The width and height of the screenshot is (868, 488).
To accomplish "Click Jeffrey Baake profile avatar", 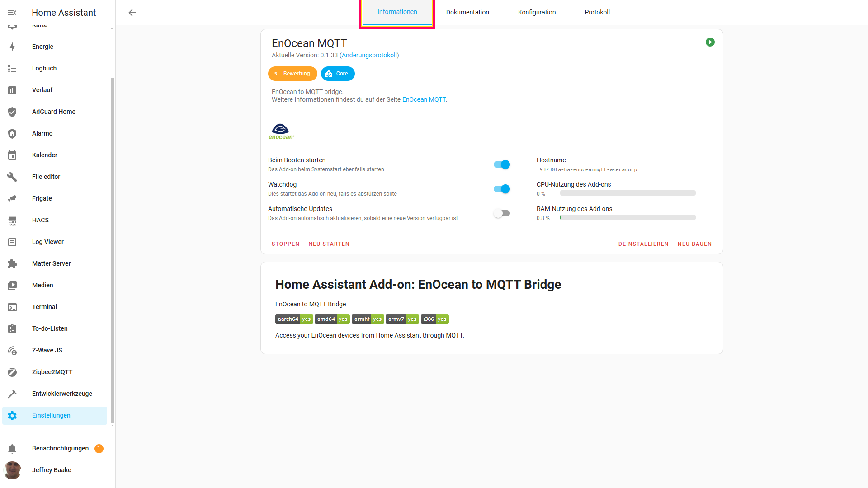I will 12,470.
